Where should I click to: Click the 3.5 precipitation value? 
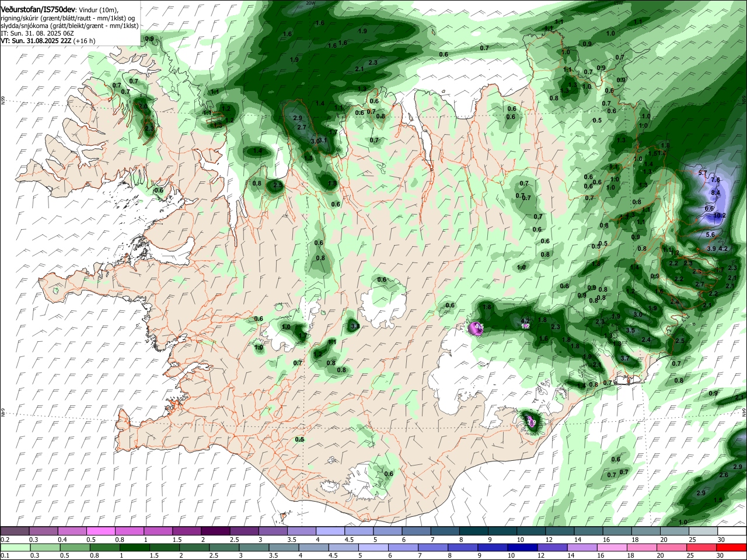pos(630,330)
